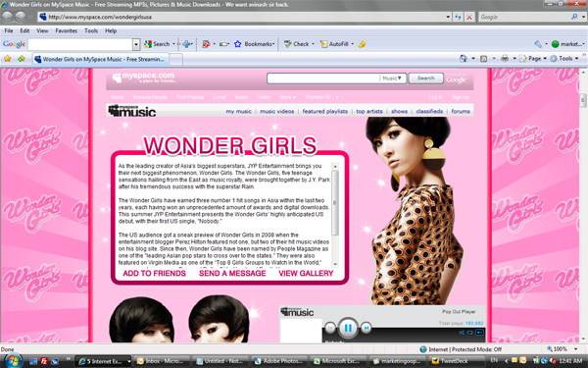Open the top artists link
This screenshot has width=588, height=368.
click(369, 111)
